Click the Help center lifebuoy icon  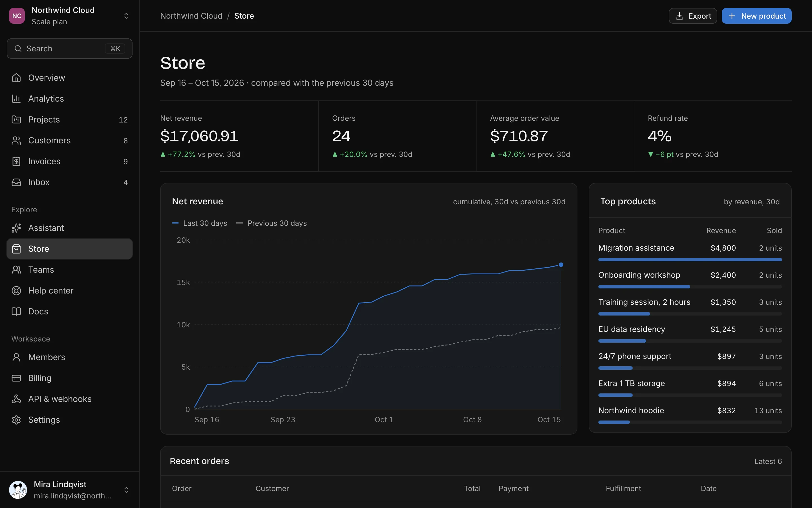tap(16, 290)
